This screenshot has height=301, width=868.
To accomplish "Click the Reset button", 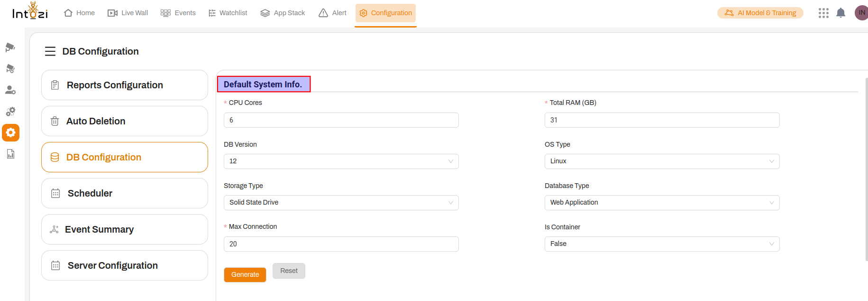I will tap(289, 271).
